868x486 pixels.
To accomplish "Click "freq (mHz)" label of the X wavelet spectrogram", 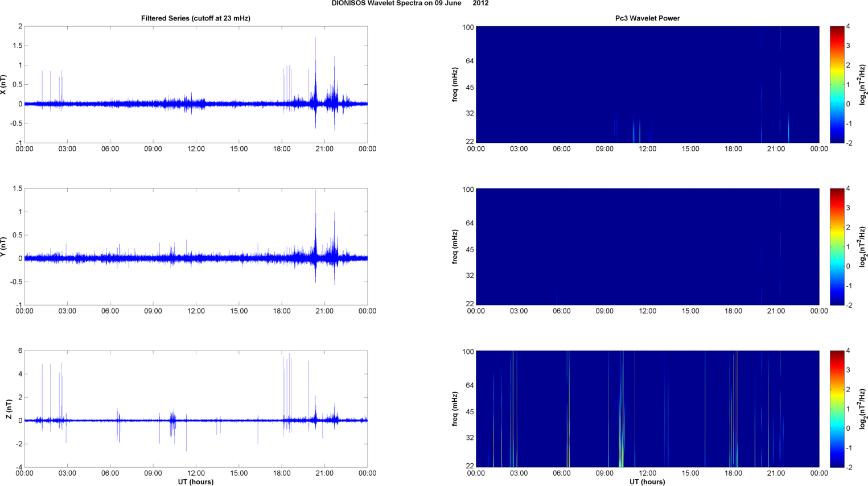I will click(x=455, y=85).
